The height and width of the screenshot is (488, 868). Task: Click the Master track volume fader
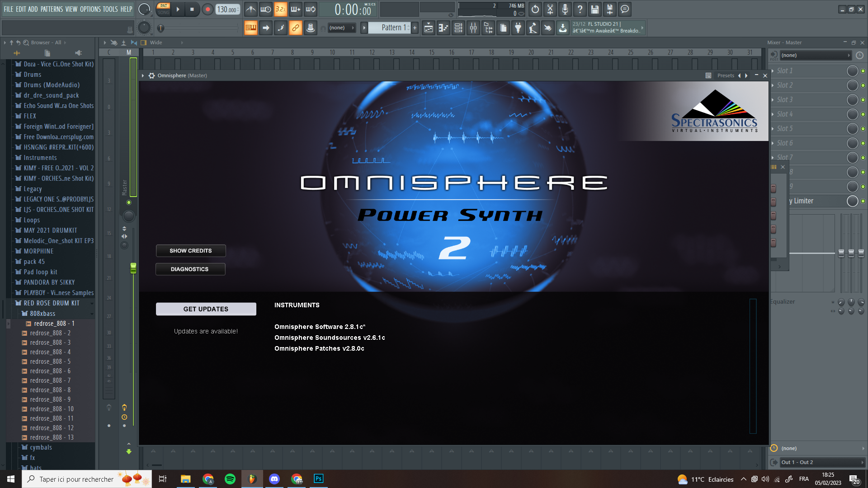coord(133,268)
